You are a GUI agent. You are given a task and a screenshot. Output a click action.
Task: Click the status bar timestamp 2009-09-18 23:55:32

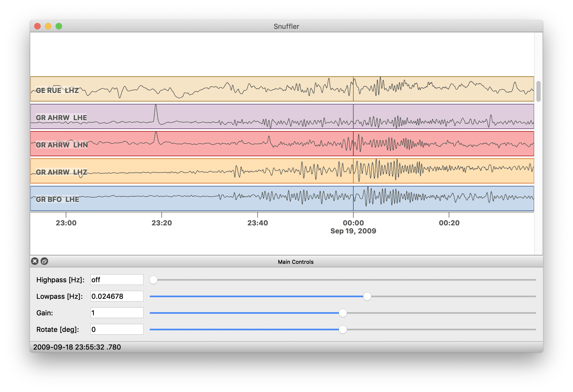coord(77,347)
